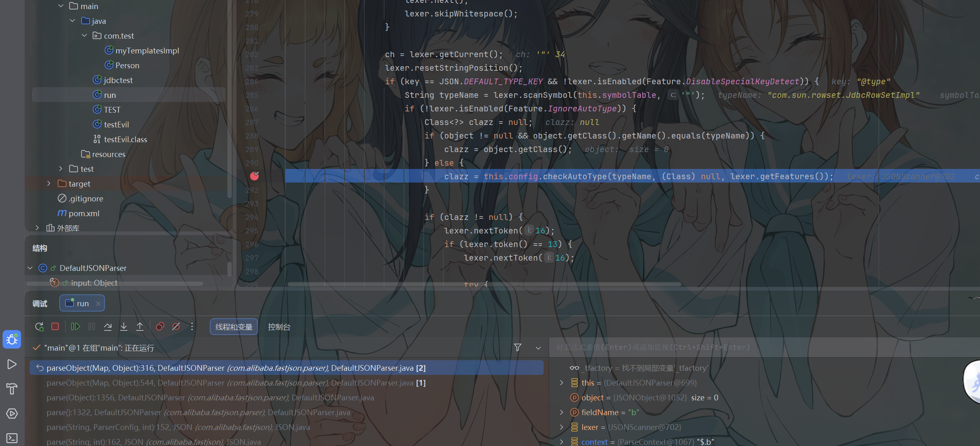Toggle the breakpoint on the checkAutoType line
980x446 pixels.
pyautogui.click(x=255, y=176)
